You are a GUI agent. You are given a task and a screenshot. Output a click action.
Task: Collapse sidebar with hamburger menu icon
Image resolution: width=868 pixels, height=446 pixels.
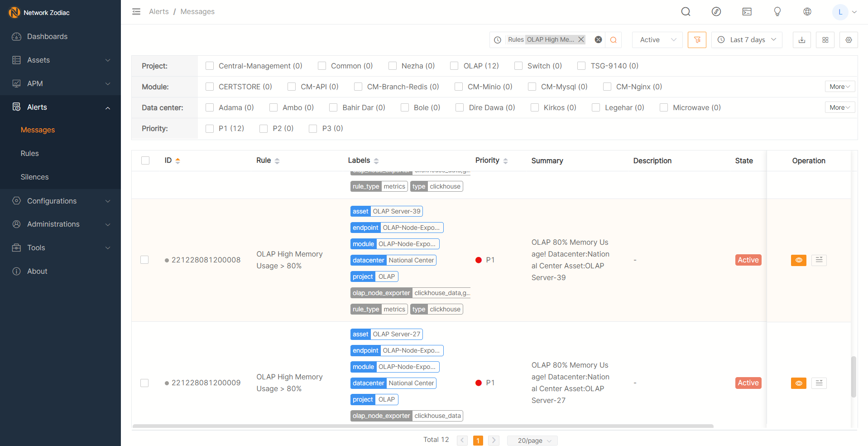click(136, 12)
